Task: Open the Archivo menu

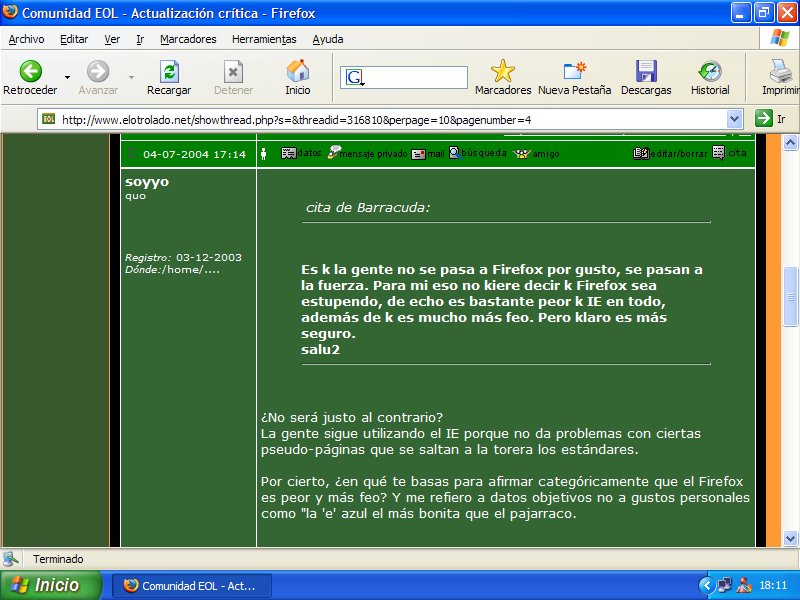Action: click(27, 39)
